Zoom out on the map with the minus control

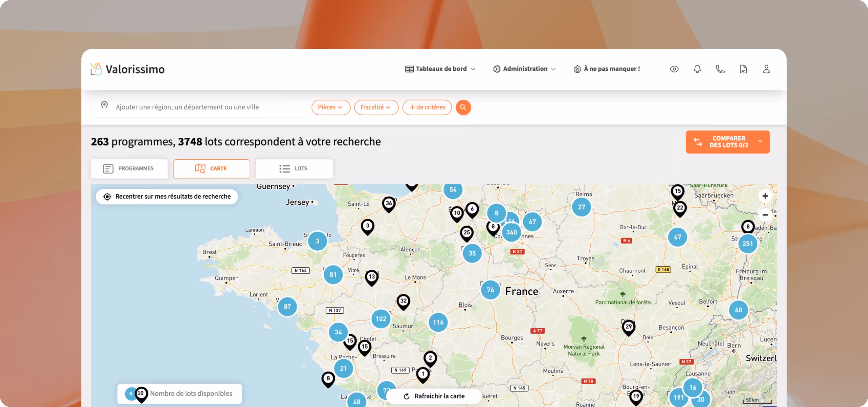click(765, 214)
